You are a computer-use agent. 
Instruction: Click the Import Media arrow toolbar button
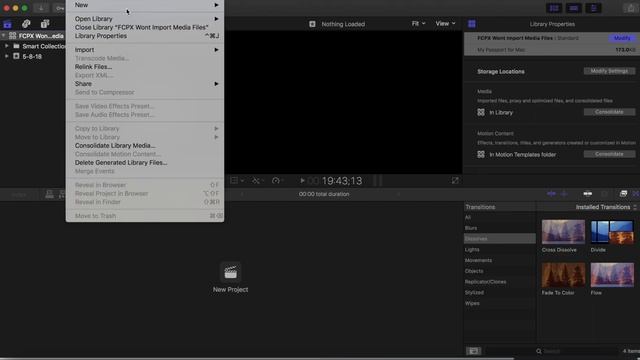pyautogui.click(x=41, y=8)
